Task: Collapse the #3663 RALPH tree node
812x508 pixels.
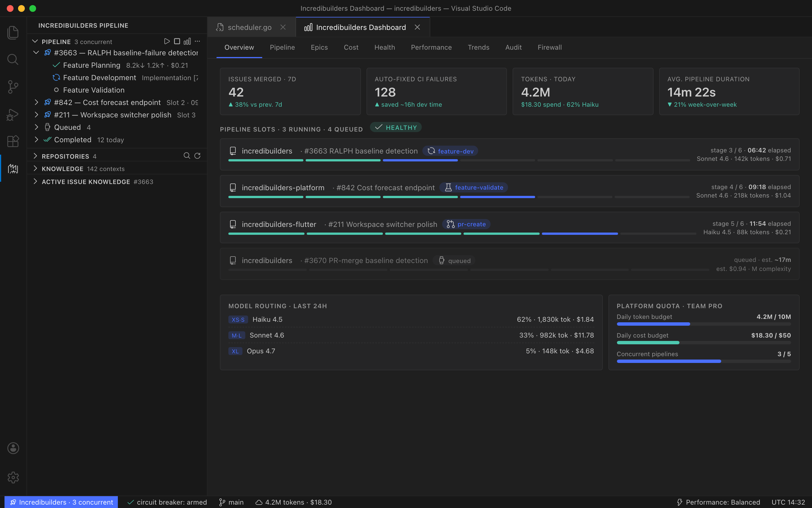Action: coord(36,53)
